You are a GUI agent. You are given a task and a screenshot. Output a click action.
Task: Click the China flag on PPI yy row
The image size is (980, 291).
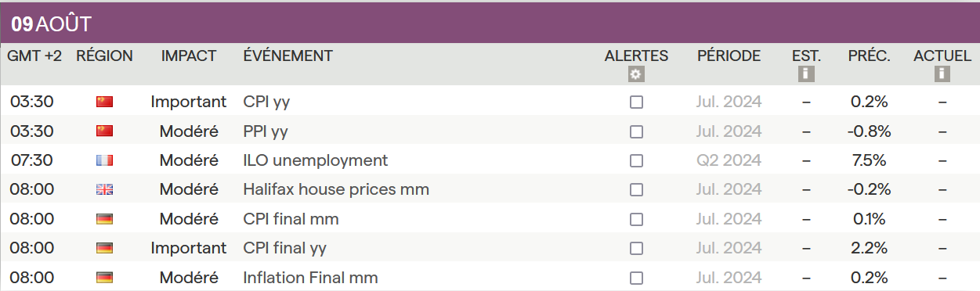click(x=104, y=131)
